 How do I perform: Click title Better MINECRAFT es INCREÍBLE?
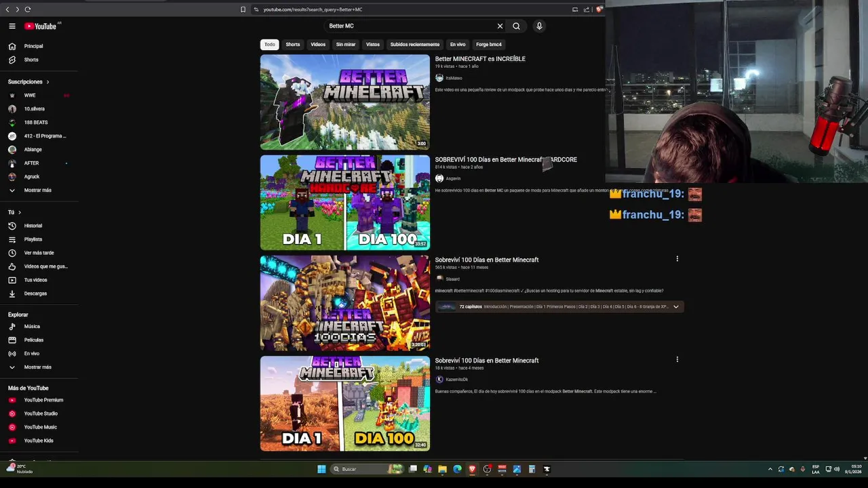[480, 59]
